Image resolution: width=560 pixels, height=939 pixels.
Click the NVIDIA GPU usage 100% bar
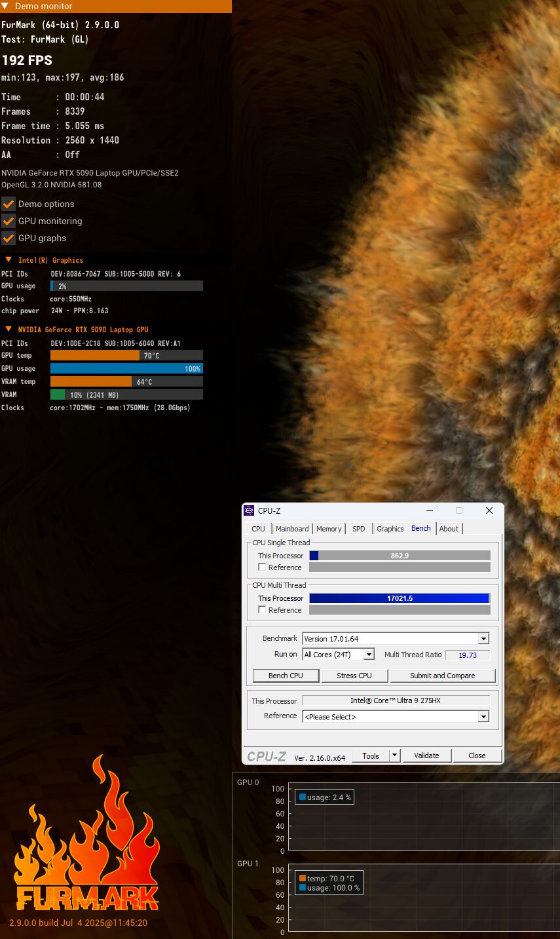[x=126, y=368]
